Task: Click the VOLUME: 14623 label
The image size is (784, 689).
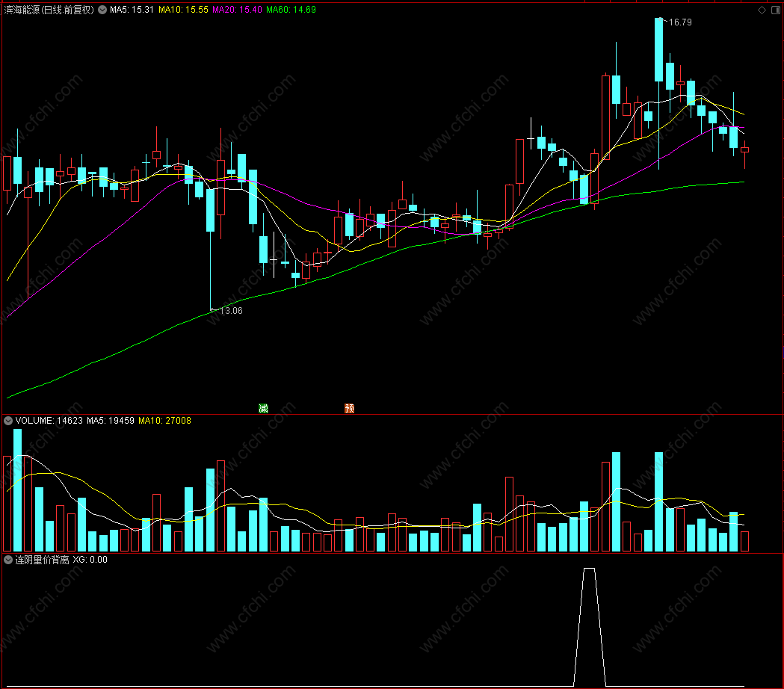Action: point(49,421)
